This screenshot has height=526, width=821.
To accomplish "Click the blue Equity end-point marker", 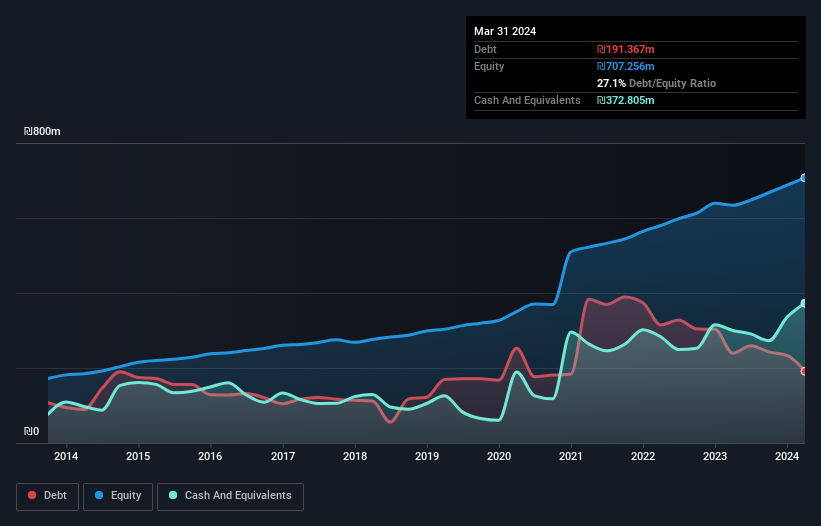I will 804,178.
